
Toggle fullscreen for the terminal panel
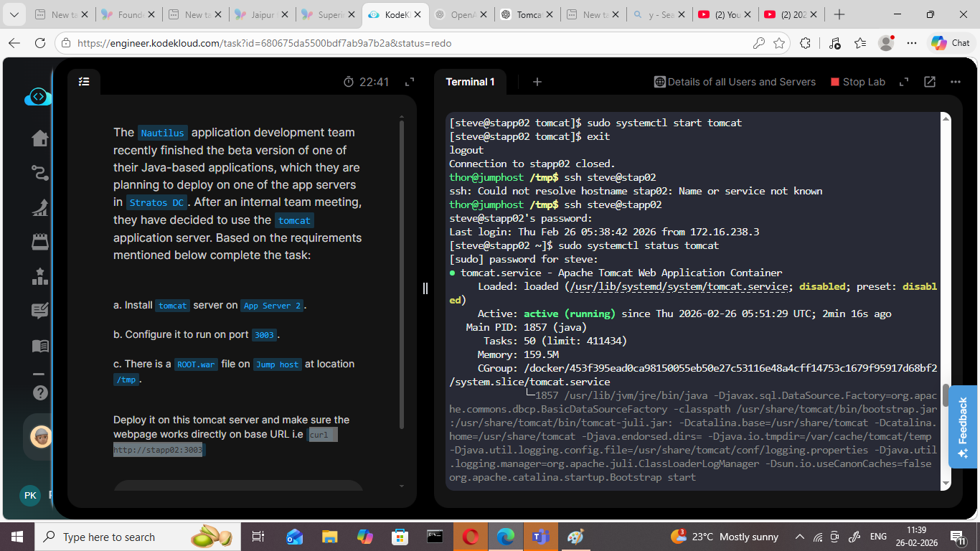(x=904, y=82)
